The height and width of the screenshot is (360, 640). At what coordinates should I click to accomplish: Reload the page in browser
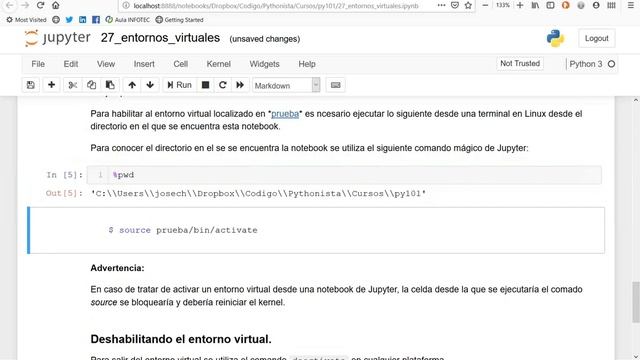point(40,5)
